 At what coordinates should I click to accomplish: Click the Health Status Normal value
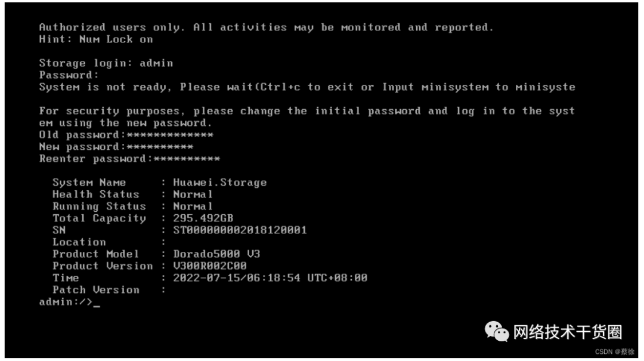click(x=193, y=195)
